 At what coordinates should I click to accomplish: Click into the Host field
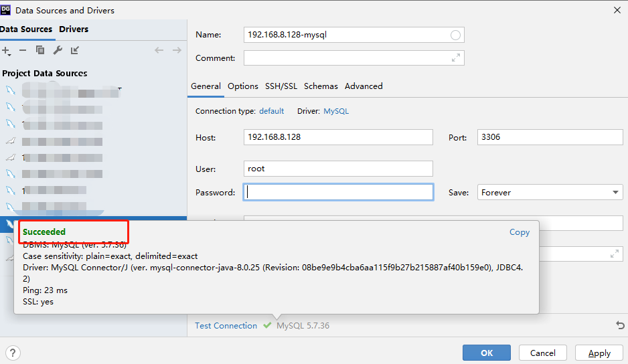(338, 137)
